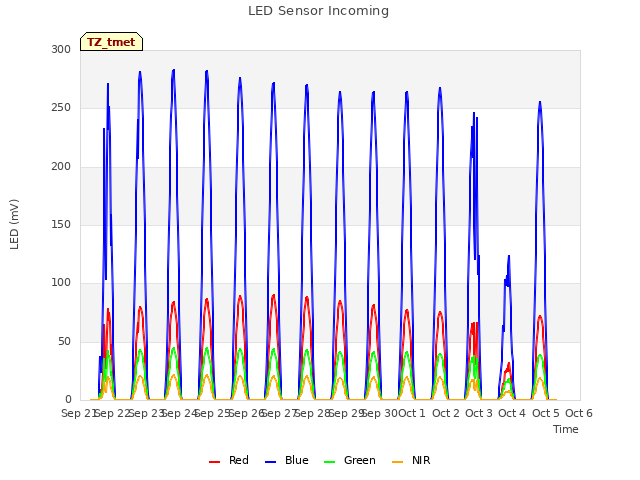640x480 pixels.
Task: Click the 0 y-axis tick value
Action: pos(68,399)
